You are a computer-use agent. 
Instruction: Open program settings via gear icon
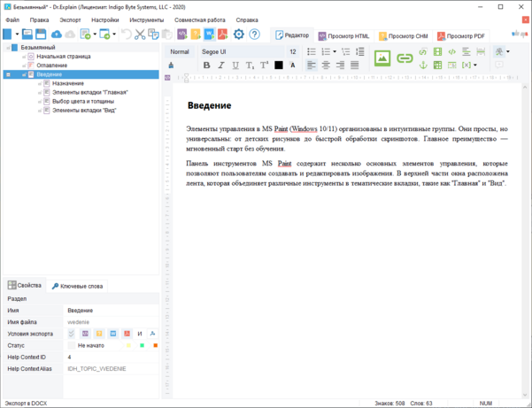pyautogui.click(x=239, y=35)
